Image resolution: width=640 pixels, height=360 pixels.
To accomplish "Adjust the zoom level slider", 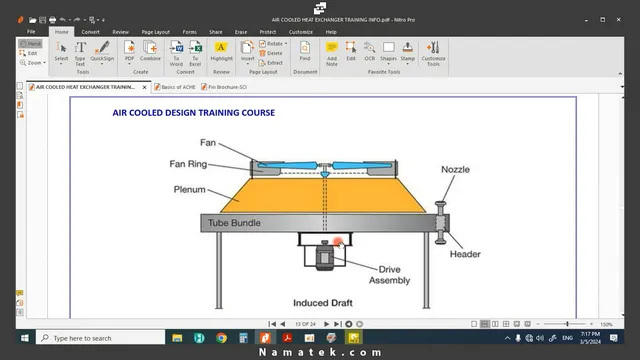I will coord(567,324).
